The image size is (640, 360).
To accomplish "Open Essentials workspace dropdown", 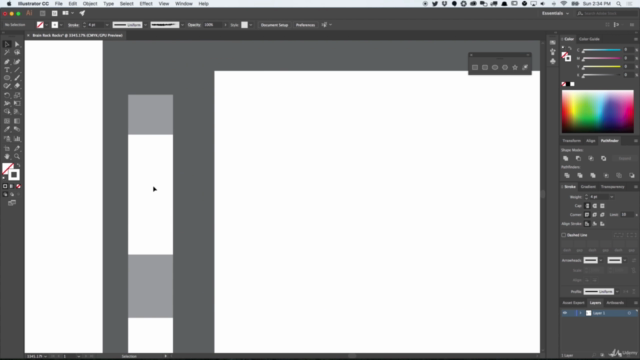I will point(555,13).
